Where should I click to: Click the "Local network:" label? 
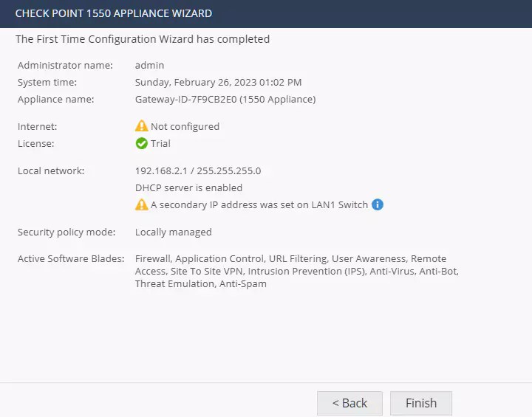point(51,170)
